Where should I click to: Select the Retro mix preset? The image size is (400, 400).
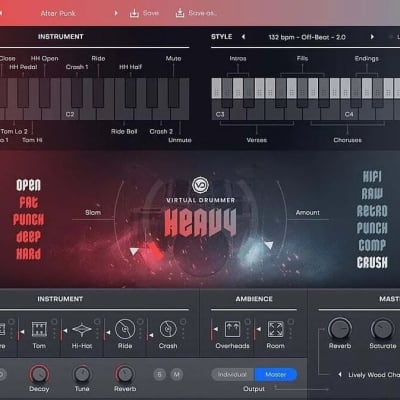click(372, 211)
